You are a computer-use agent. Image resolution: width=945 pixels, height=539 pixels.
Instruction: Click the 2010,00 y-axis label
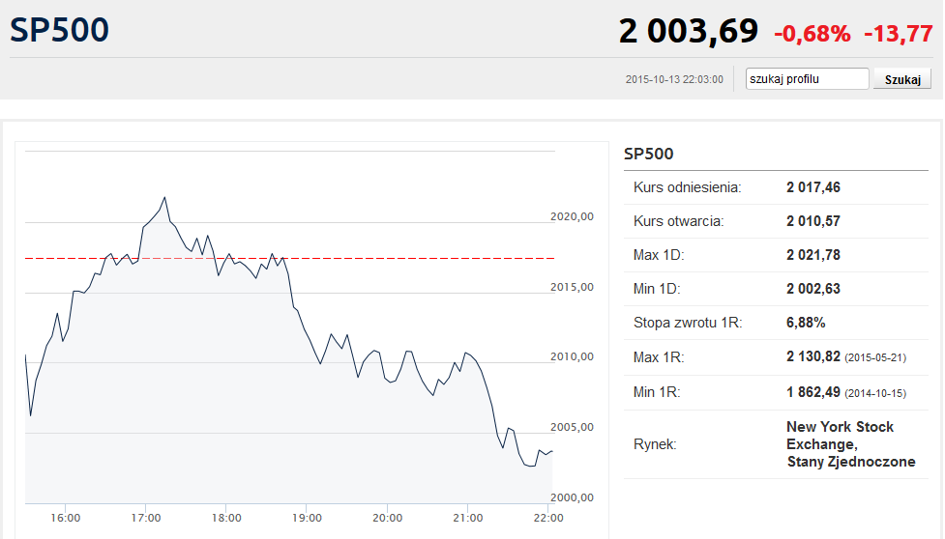point(572,356)
